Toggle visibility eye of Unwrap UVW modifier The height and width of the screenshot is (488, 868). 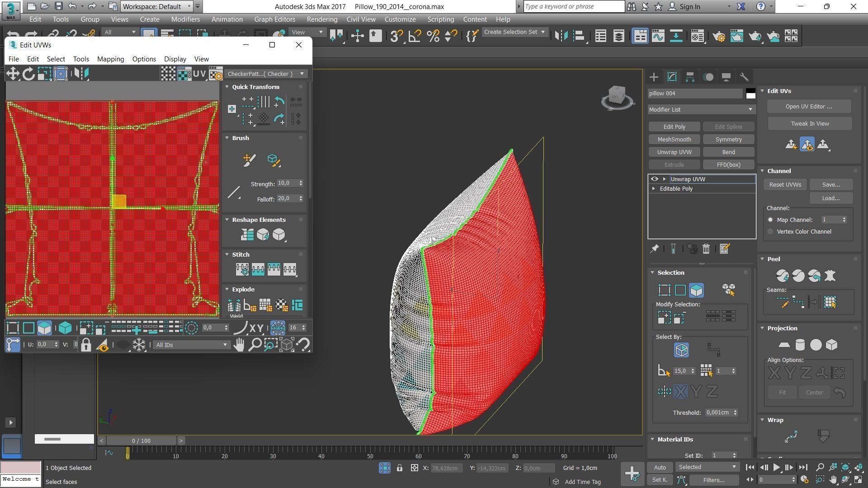click(654, 179)
